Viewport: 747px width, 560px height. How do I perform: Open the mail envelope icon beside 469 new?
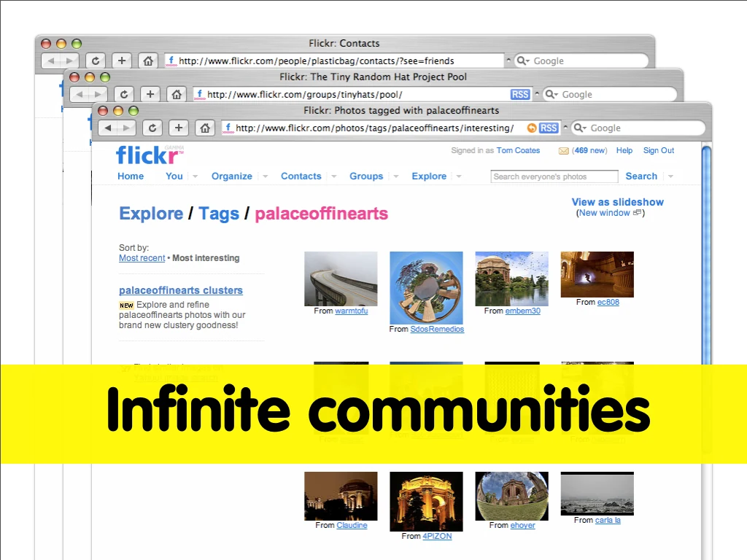[x=564, y=151]
